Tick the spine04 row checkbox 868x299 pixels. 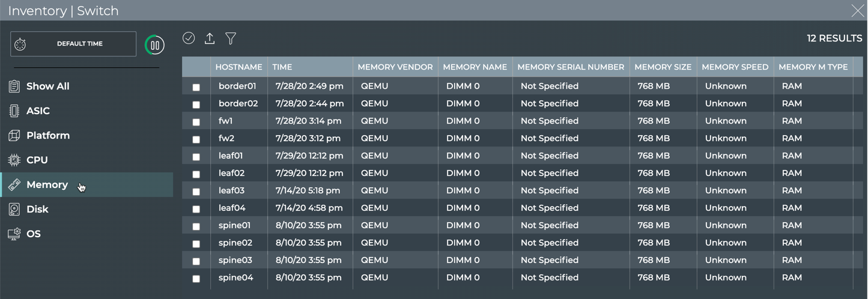tap(196, 279)
